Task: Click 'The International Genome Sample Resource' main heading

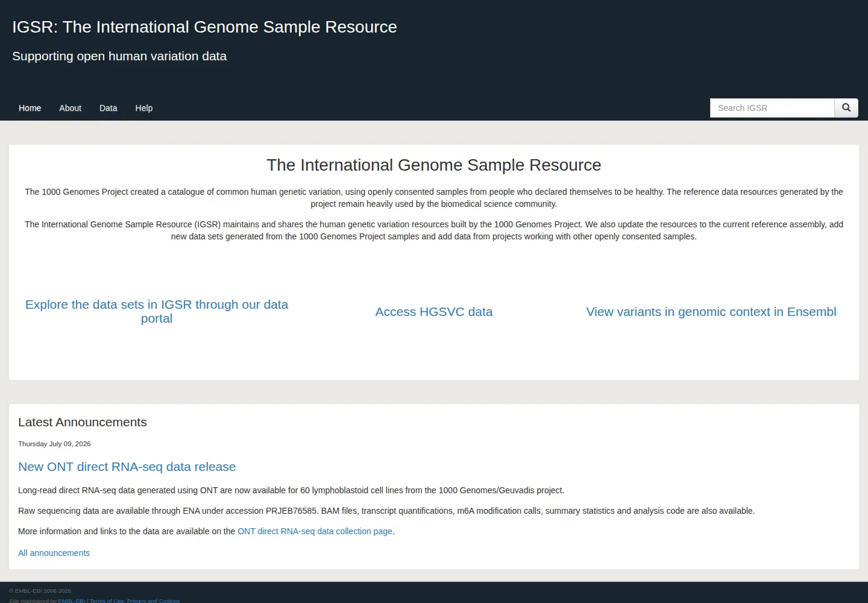Action: tap(434, 165)
